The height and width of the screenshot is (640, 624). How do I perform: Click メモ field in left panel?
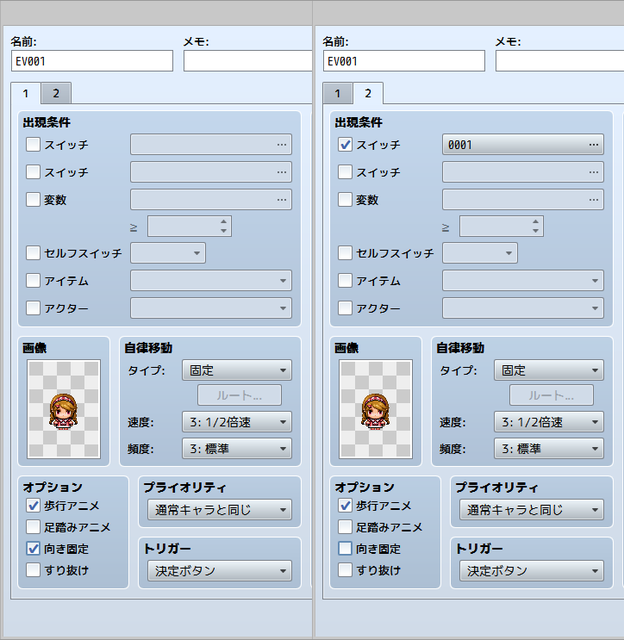[x=248, y=61]
